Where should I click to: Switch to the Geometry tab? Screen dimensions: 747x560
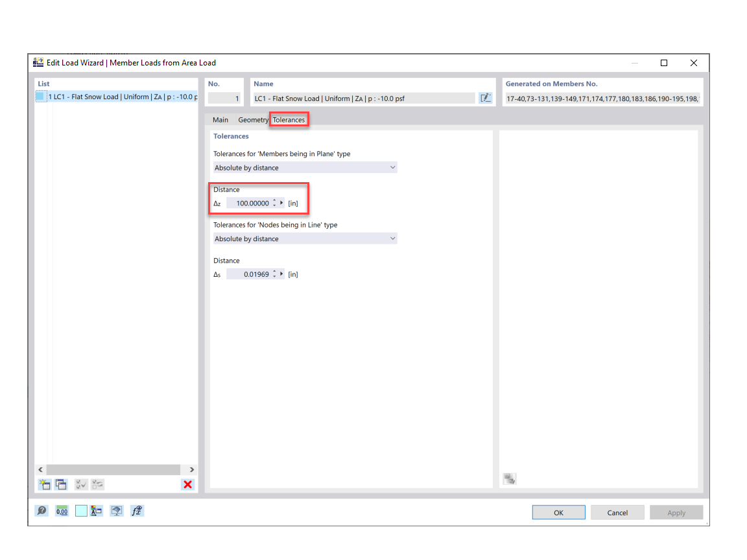pos(253,119)
